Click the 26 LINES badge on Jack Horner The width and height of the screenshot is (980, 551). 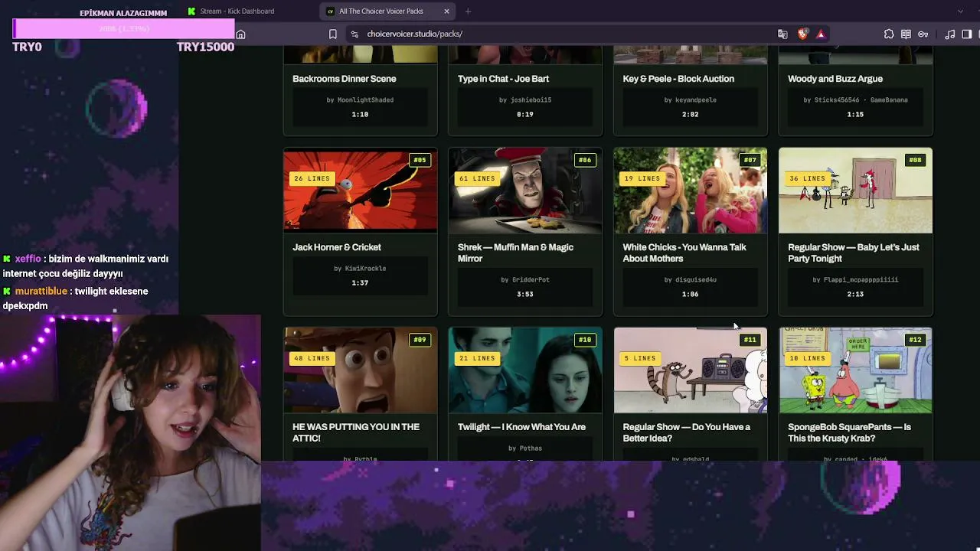click(312, 178)
